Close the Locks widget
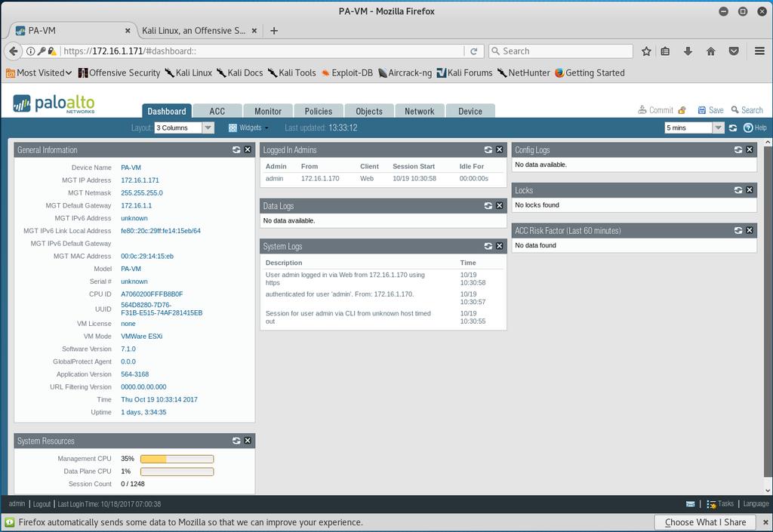The image size is (773, 532). (x=750, y=190)
